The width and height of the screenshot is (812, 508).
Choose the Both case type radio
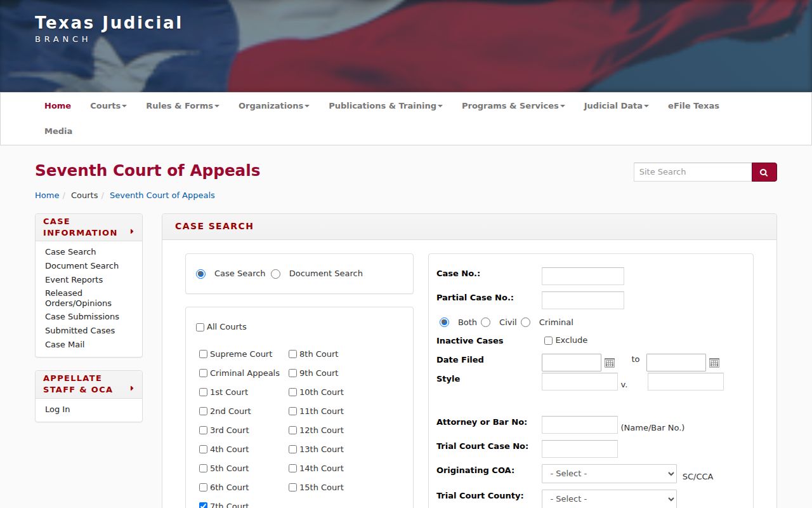point(444,323)
